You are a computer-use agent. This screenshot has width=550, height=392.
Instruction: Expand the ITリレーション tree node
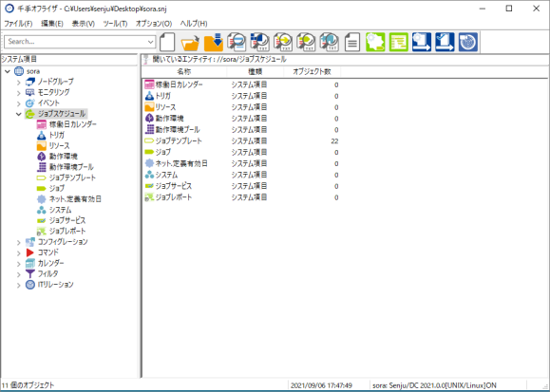click(x=19, y=285)
